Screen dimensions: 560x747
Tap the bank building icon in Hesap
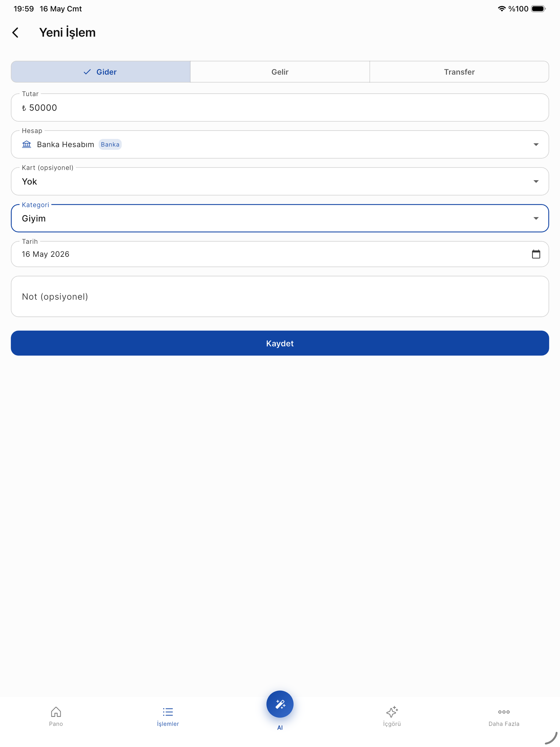(x=27, y=145)
